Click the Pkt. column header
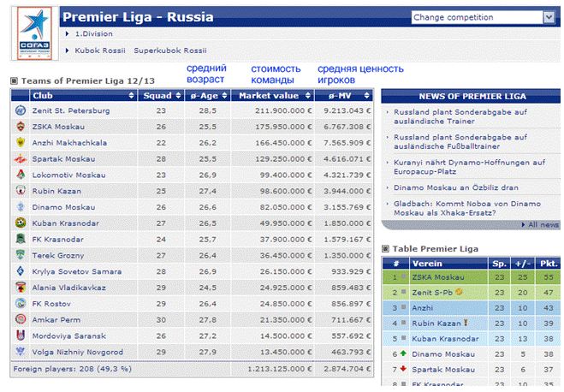Viewport: 564px width, 392px height. coord(549,264)
